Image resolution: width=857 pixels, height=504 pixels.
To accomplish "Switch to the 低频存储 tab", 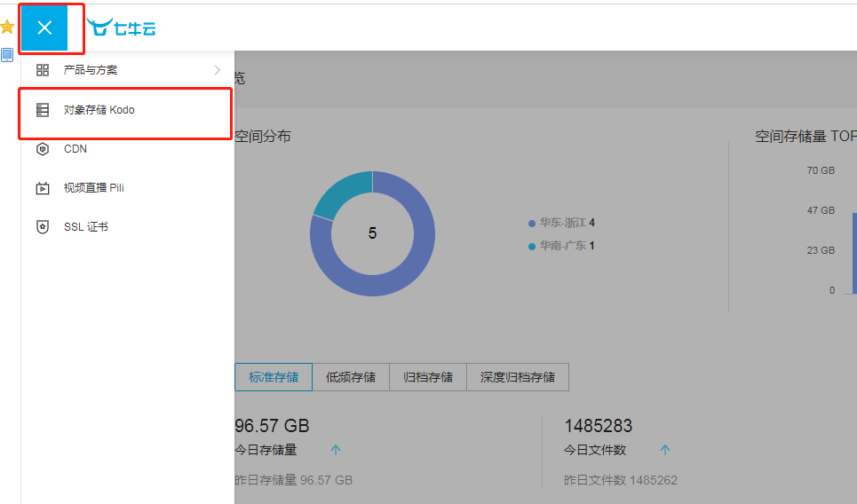I will [351, 377].
